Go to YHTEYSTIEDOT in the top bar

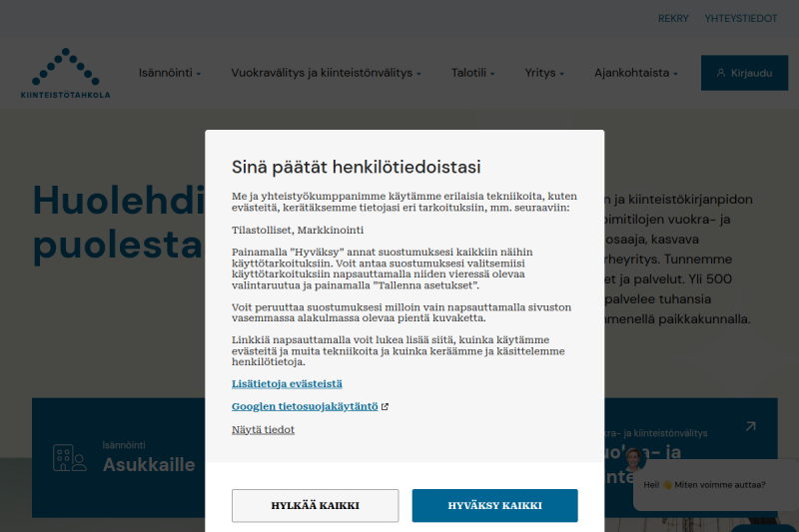click(x=741, y=18)
